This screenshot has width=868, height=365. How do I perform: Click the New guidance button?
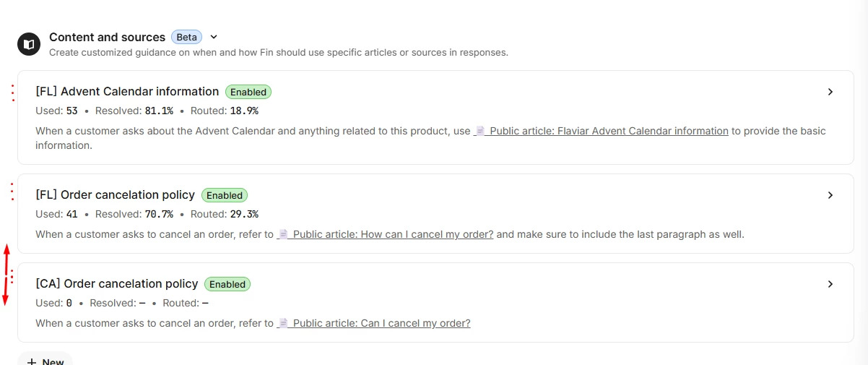45,359
